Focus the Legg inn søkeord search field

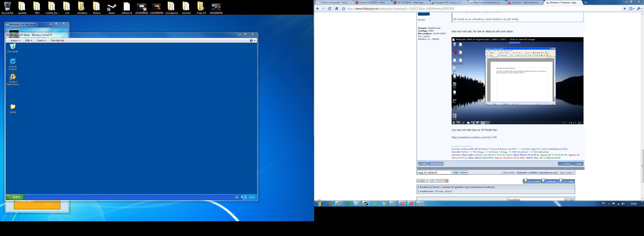[x=434, y=172]
